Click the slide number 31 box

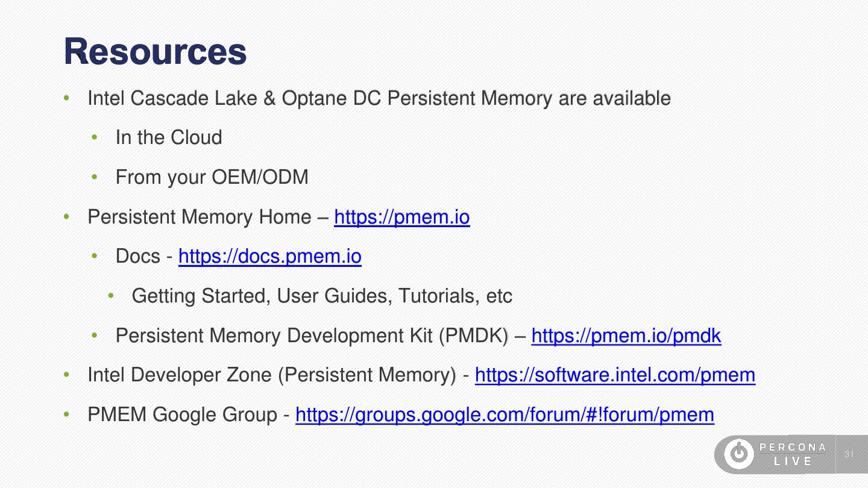(850, 454)
